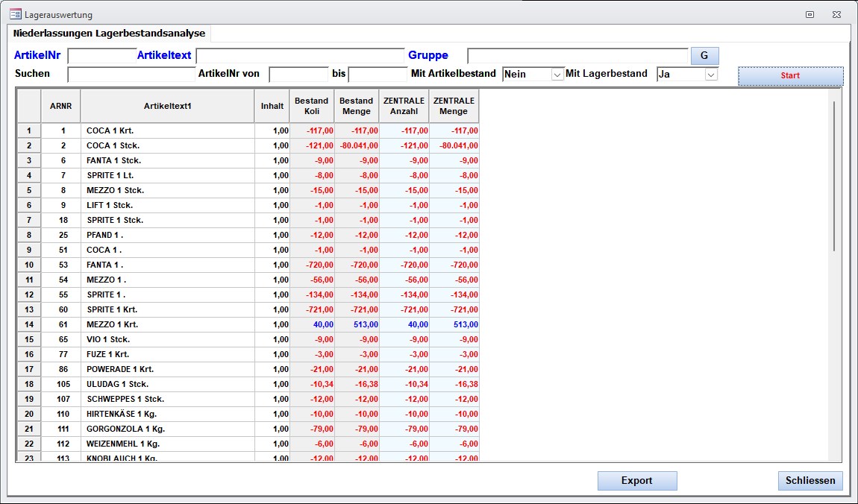Expand the Mit Lagerbestand dropdown
The image size is (858, 504).
click(x=710, y=75)
